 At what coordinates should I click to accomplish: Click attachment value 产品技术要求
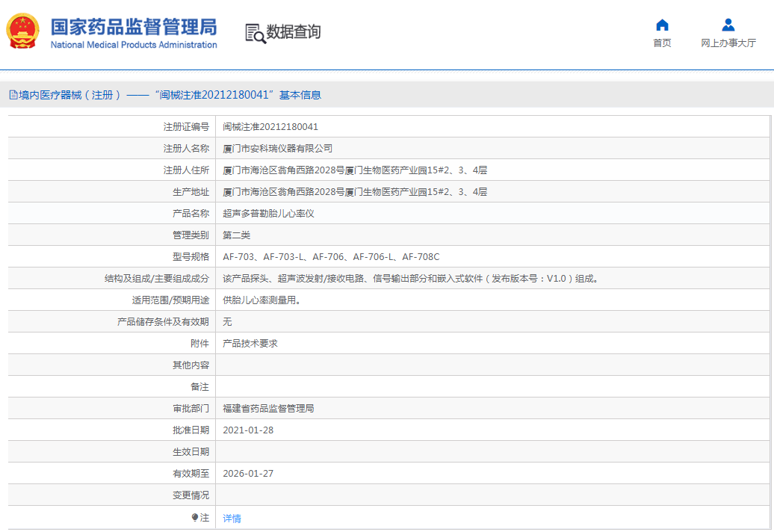tap(250, 344)
